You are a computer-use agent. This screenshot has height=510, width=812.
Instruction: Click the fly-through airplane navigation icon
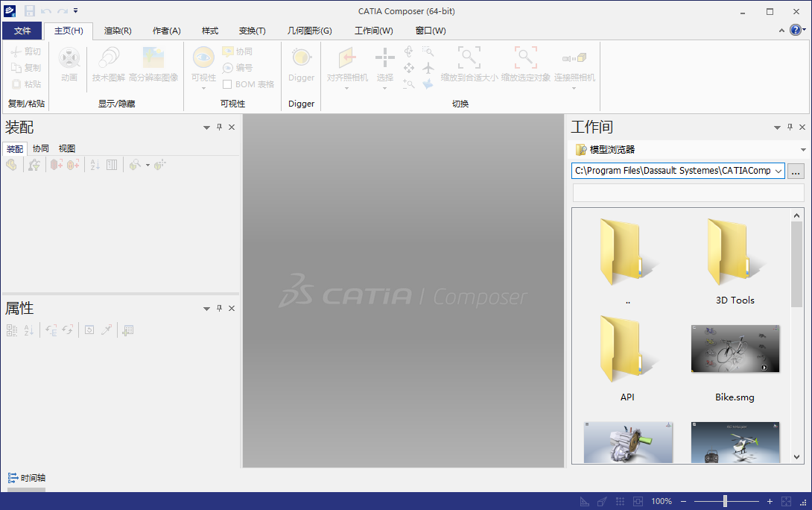click(428, 67)
